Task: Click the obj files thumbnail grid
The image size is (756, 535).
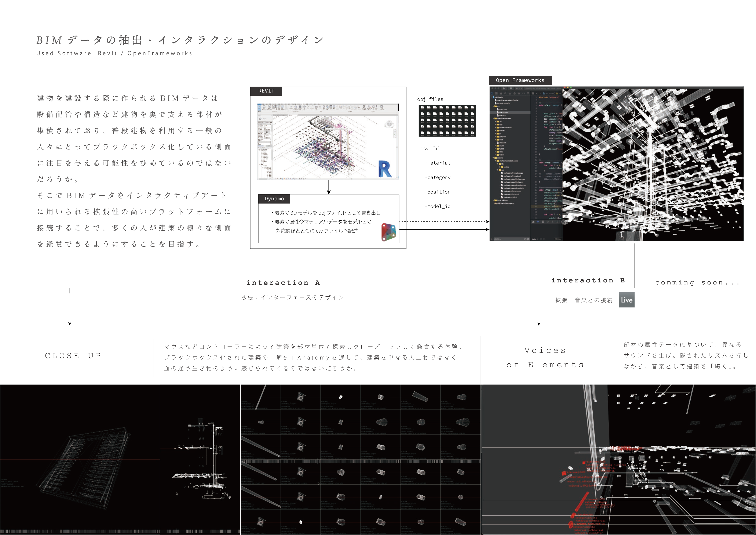Action: click(447, 121)
